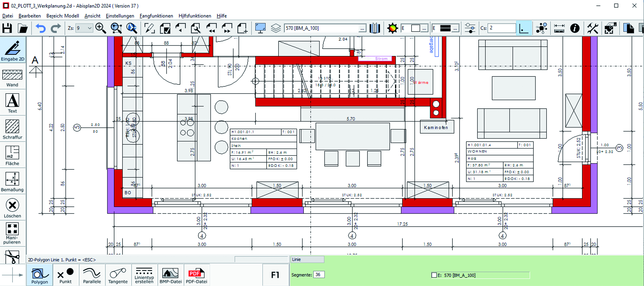Select the Löschen delete tool
Image resolution: width=644 pixels, height=286 pixels.
tap(13, 208)
